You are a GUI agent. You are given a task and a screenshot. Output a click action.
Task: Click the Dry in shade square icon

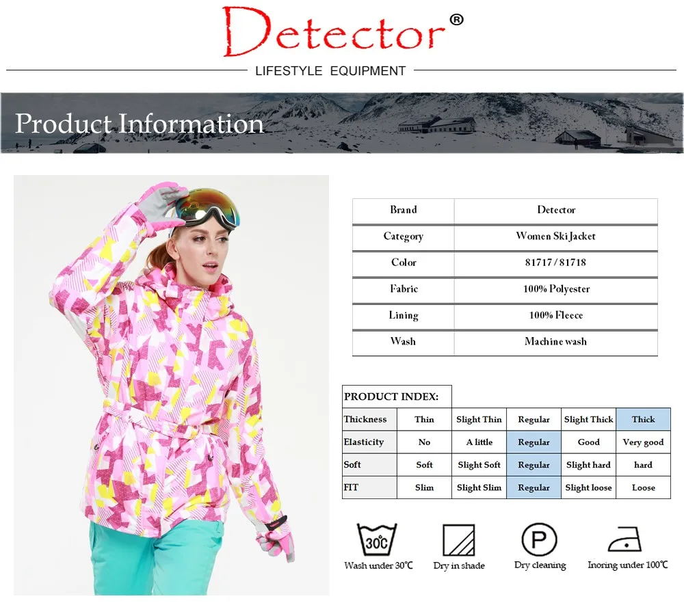(x=458, y=539)
